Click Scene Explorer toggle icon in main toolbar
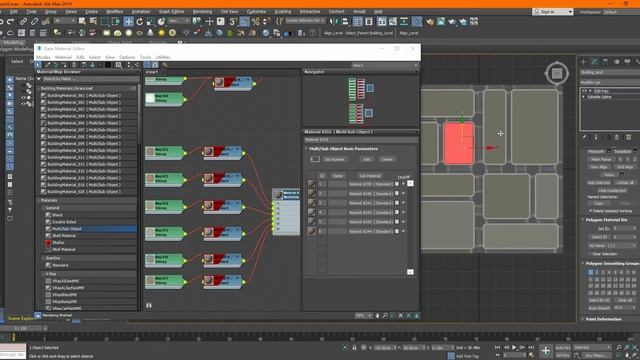This screenshot has height=360, width=640. (x=358, y=22)
